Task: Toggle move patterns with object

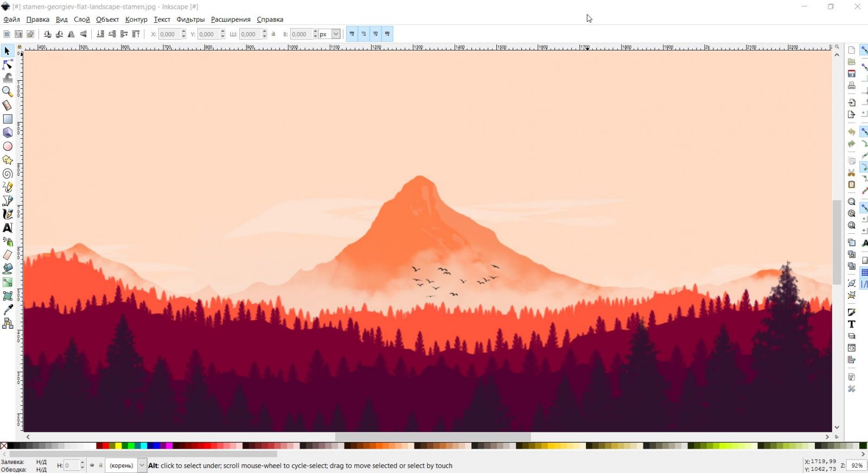Action: click(x=387, y=34)
